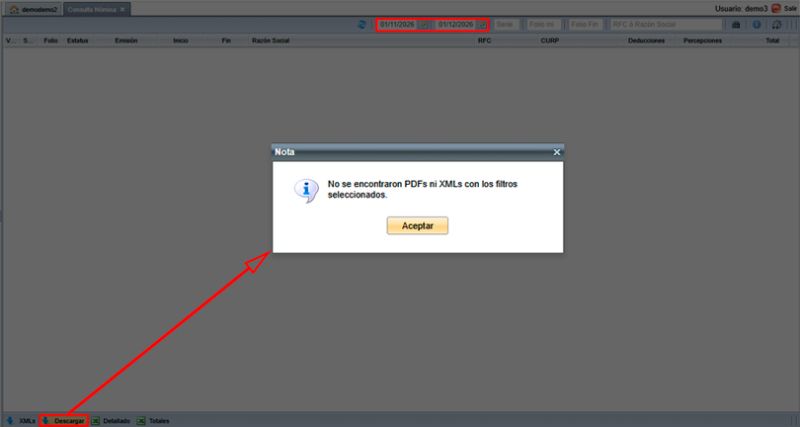Click the download arrow icon beside Descargar

coord(46,421)
